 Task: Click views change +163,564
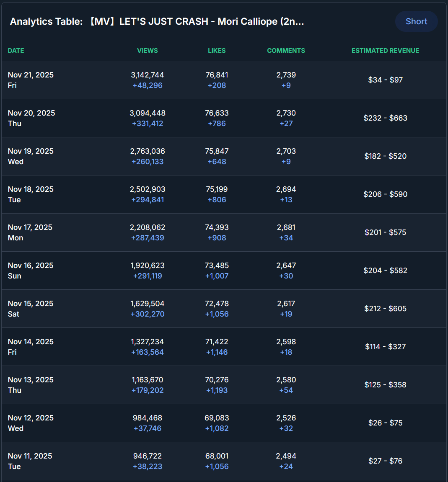(x=148, y=352)
